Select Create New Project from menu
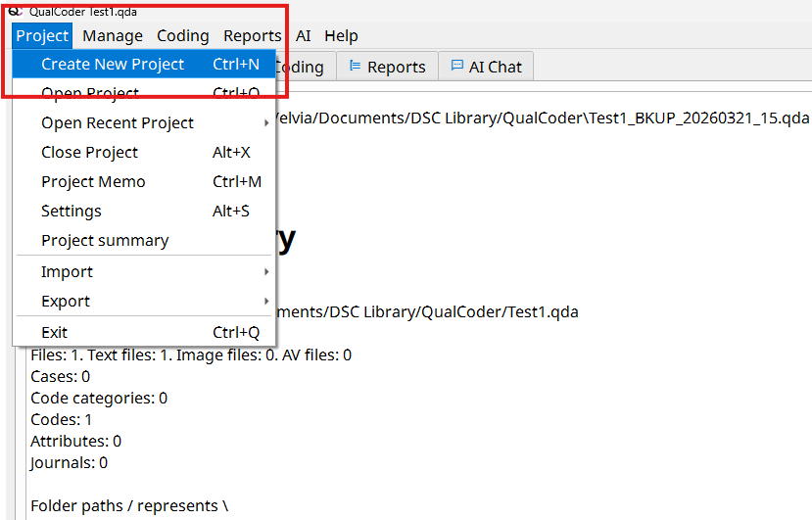 (113, 65)
